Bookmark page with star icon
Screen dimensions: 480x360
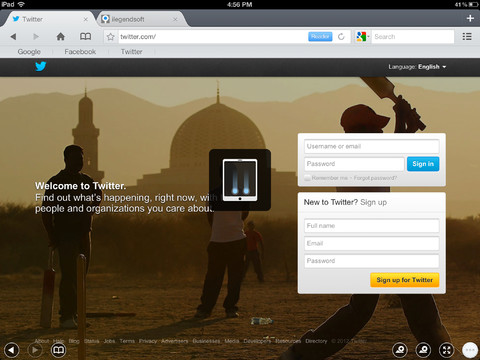pyautogui.click(x=110, y=37)
